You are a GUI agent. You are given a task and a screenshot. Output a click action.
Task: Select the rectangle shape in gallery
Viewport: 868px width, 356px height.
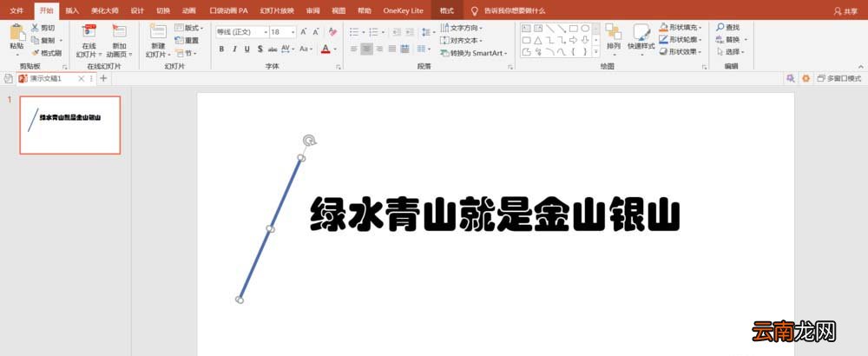[x=574, y=29]
